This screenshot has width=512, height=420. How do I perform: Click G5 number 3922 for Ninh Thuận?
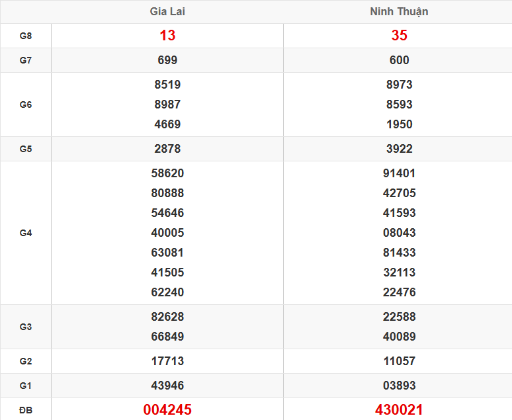click(399, 149)
